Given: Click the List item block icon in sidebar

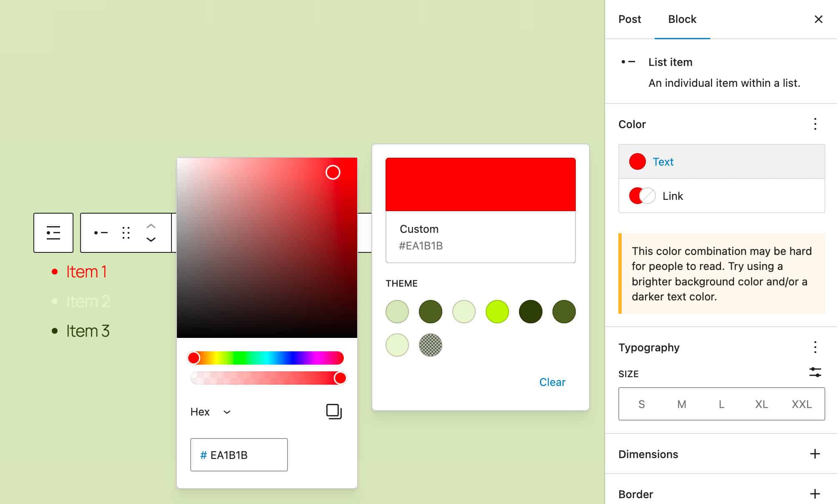Looking at the screenshot, I should [x=627, y=62].
